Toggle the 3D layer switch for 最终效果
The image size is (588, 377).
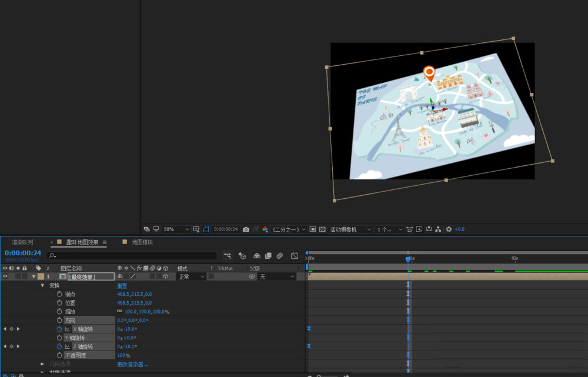pos(166,276)
